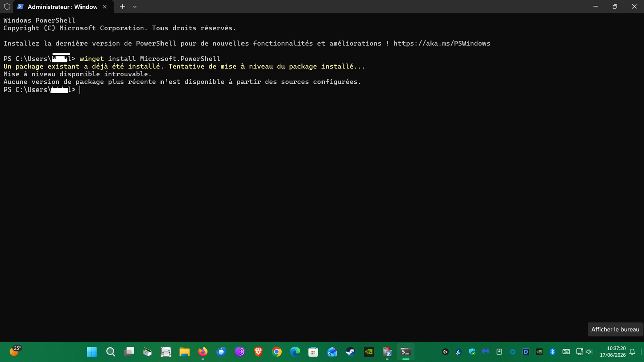Image resolution: width=644 pixels, height=362 pixels.
Task: Click yellow "Un package existant" message line
Action: tap(184, 66)
